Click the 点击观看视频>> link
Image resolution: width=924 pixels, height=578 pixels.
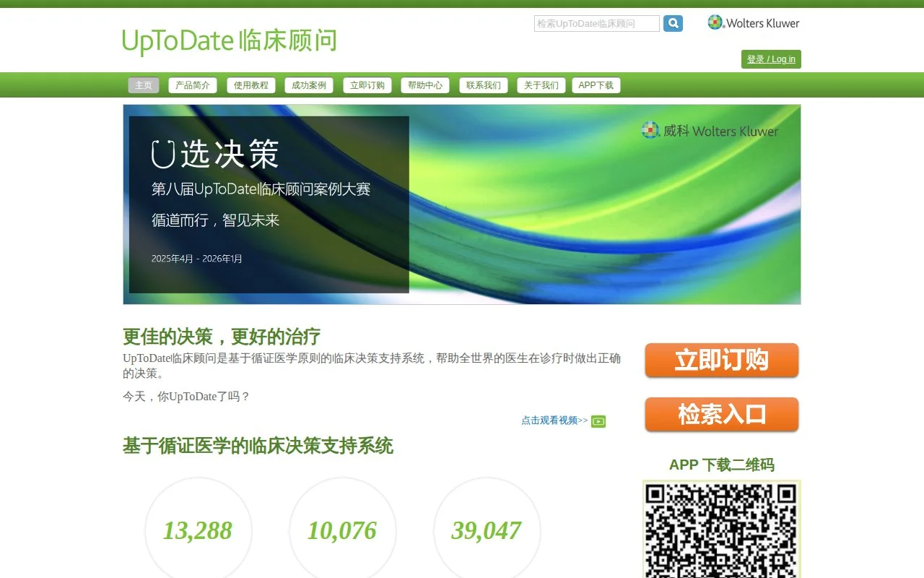click(x=554, y=420)
